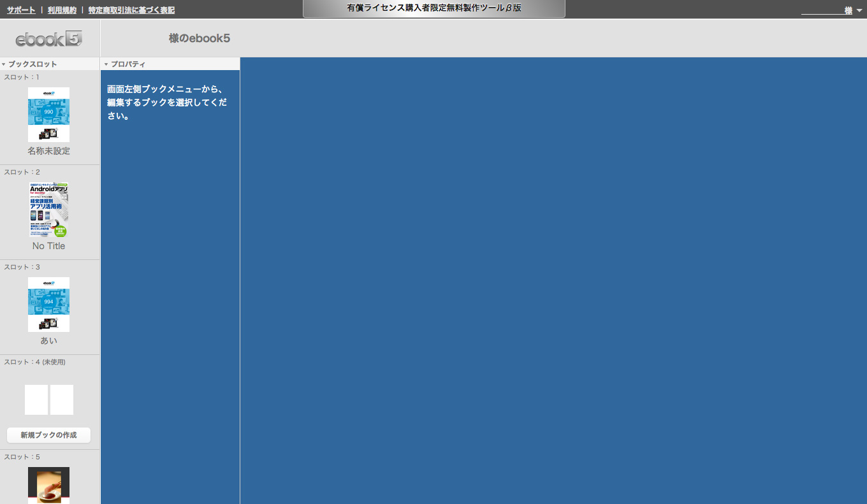867x504 pixels.
Task: Open the サポート link
Action: coord(21,10)
